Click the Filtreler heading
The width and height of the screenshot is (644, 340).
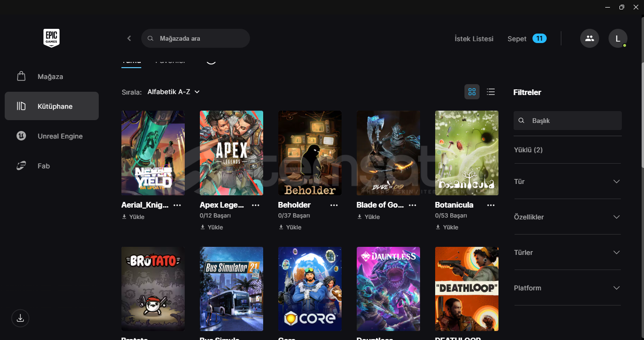point(527,92)
